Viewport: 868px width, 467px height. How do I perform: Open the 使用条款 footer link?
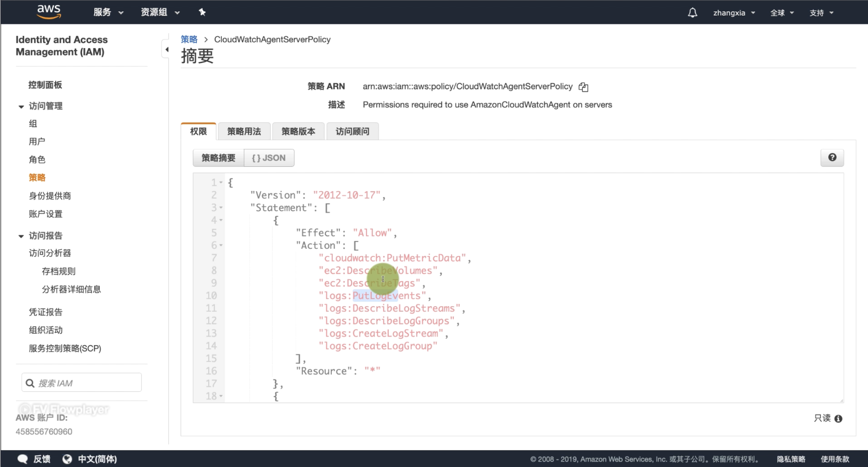835,459
